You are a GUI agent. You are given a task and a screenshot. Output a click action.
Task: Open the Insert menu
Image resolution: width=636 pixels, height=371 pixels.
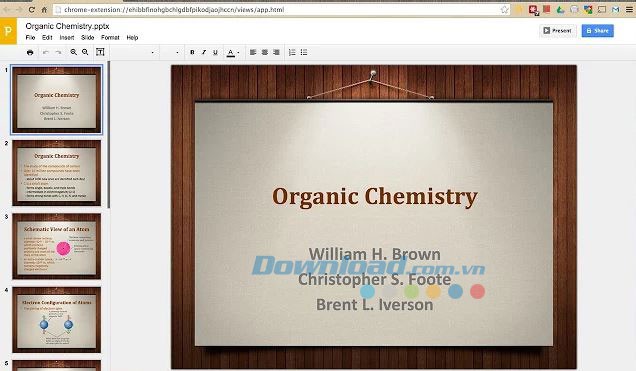click(x=67, y=37)
